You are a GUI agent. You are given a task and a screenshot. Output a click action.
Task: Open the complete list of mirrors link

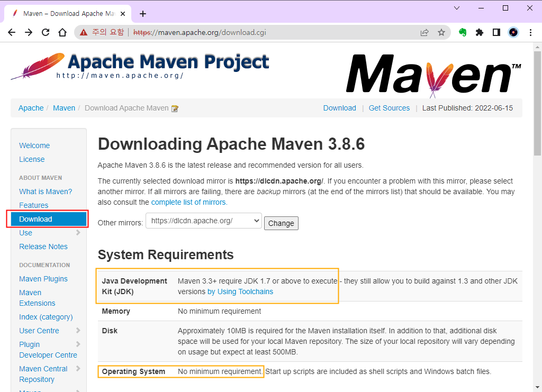(189, 203)
